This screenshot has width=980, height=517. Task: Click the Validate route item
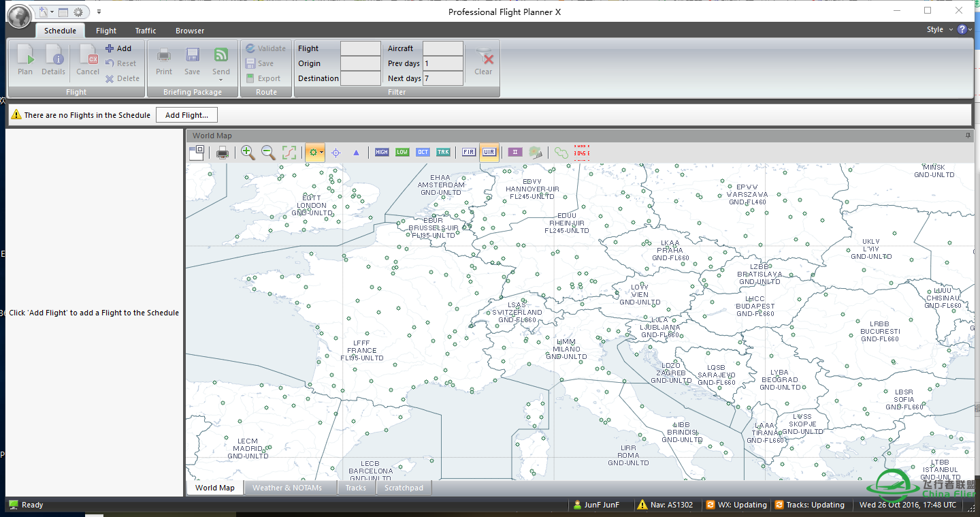[x=266, y=48]
